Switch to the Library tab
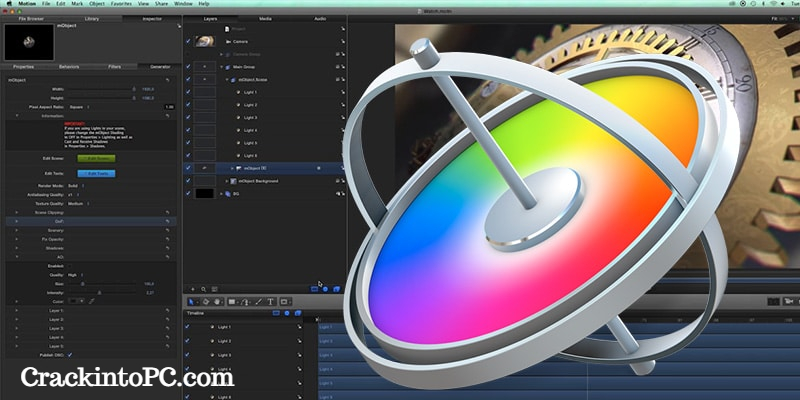Screen dimensions: 800x400 tap(92, 19)
